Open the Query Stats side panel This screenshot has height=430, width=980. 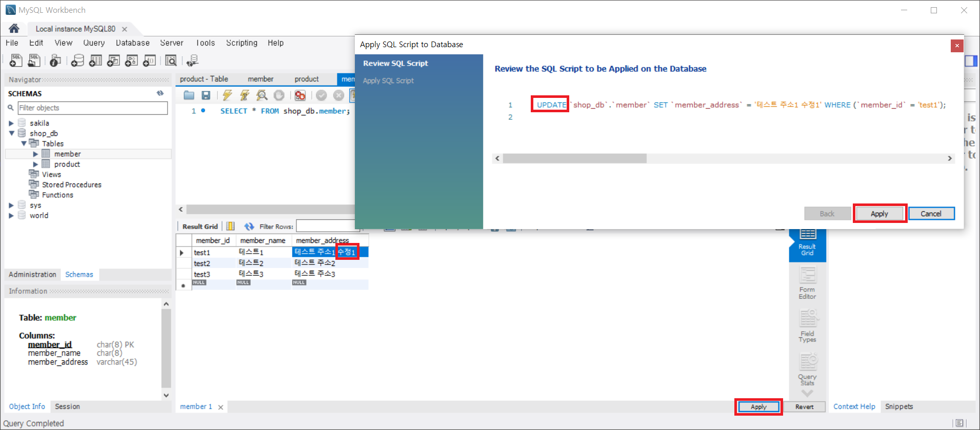(x=807, y=369)
